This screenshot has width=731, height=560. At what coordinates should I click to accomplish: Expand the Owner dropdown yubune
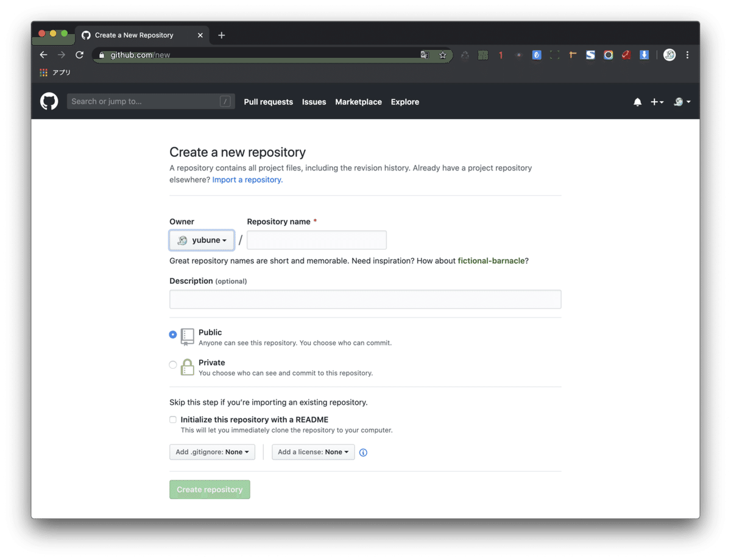[x=202, y=240]
